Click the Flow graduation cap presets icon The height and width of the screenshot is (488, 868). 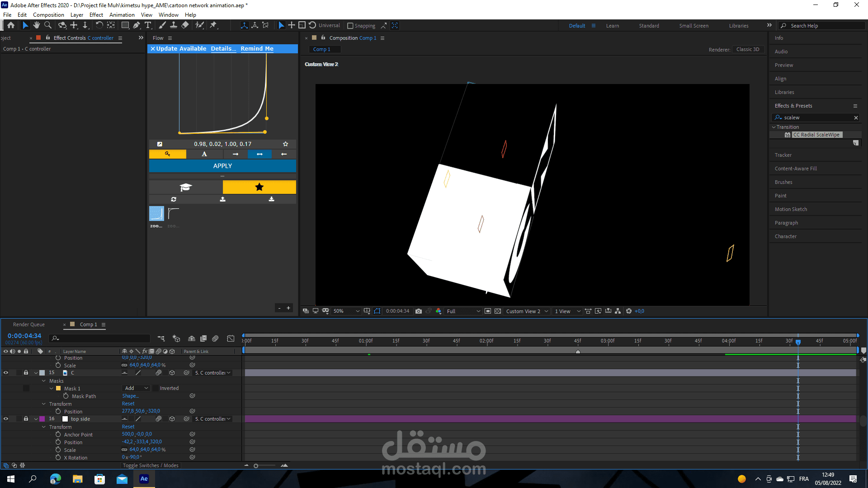click(185, 187)
